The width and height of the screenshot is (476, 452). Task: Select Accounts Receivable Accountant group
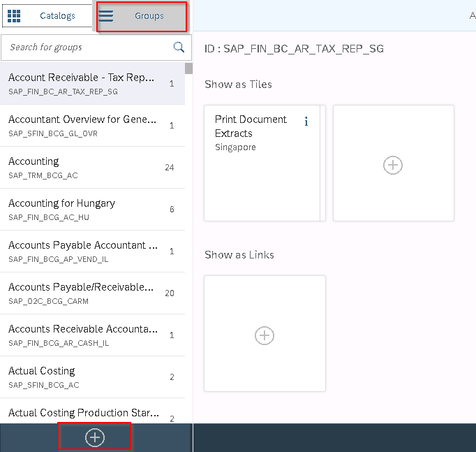click(x=82, y=335)
